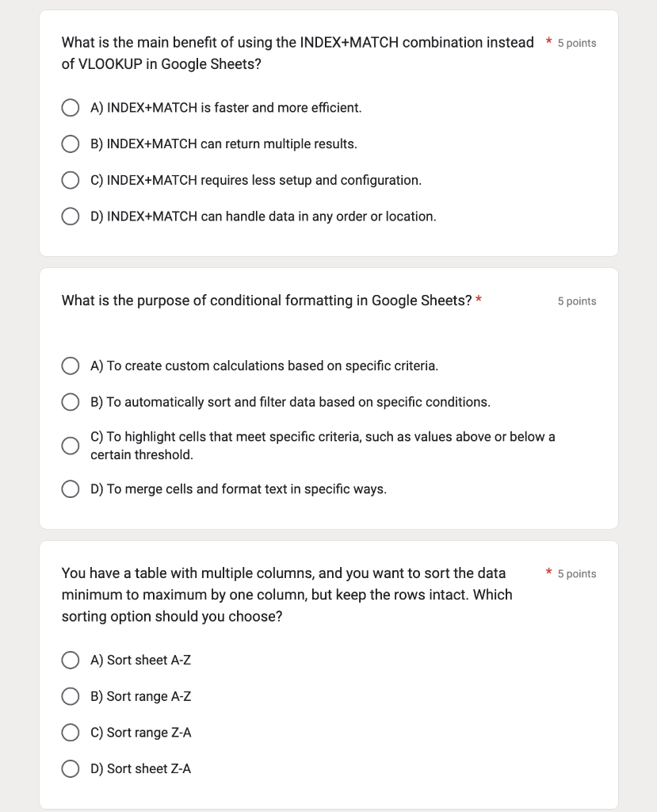Click the '5 points' label on sorting question
The image size is (657, 812).
(577, 574)
